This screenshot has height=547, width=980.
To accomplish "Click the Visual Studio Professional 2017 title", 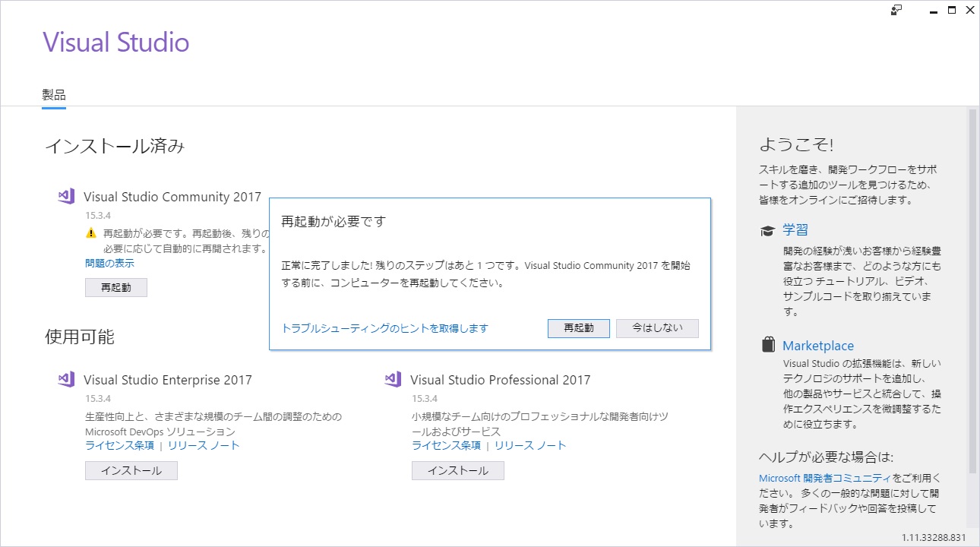I will 500,380.
